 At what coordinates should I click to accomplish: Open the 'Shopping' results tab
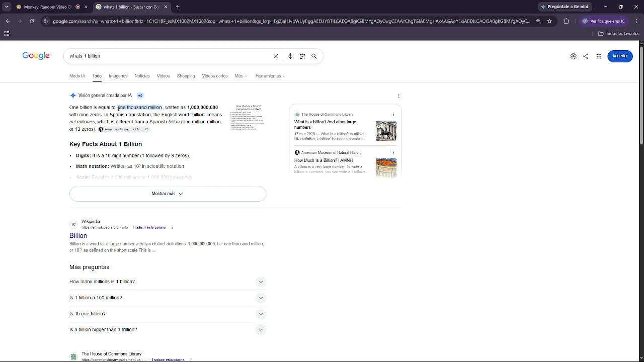tap(186, 76)
